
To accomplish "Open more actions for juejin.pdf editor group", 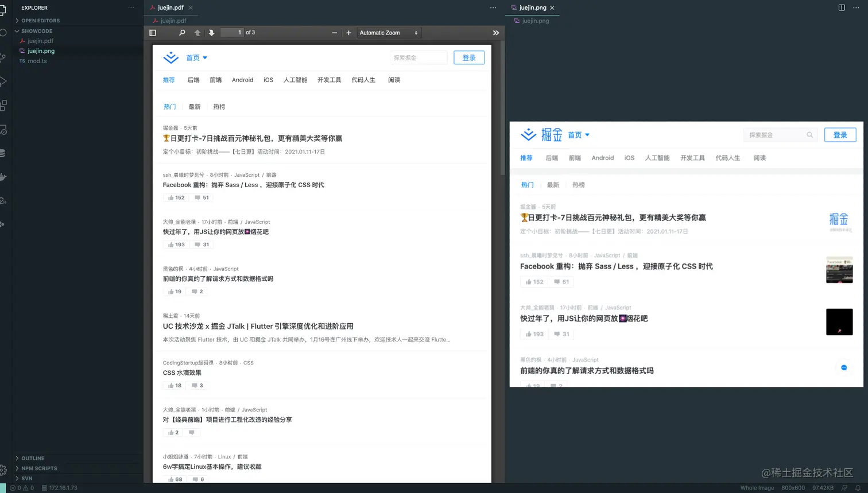I will click(x=493, y=7).
